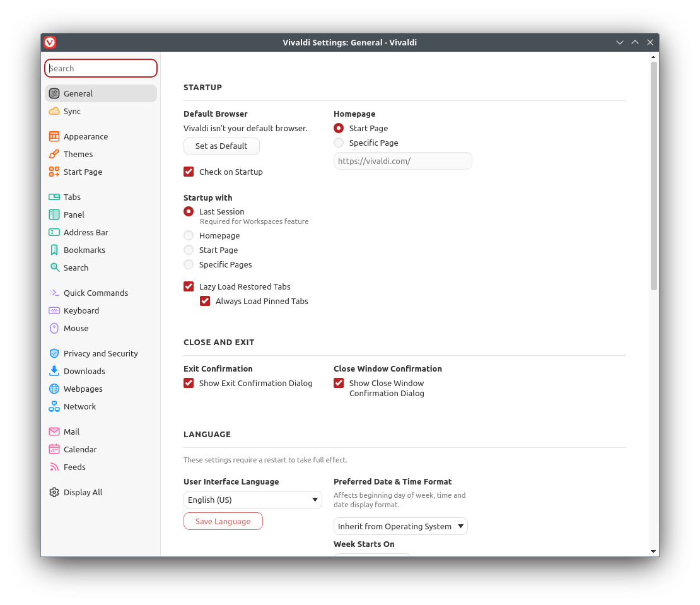Image resolution: width=700 pixels, height=605 pixels.
Task: Open Downloads settings section
Action: 101,371
